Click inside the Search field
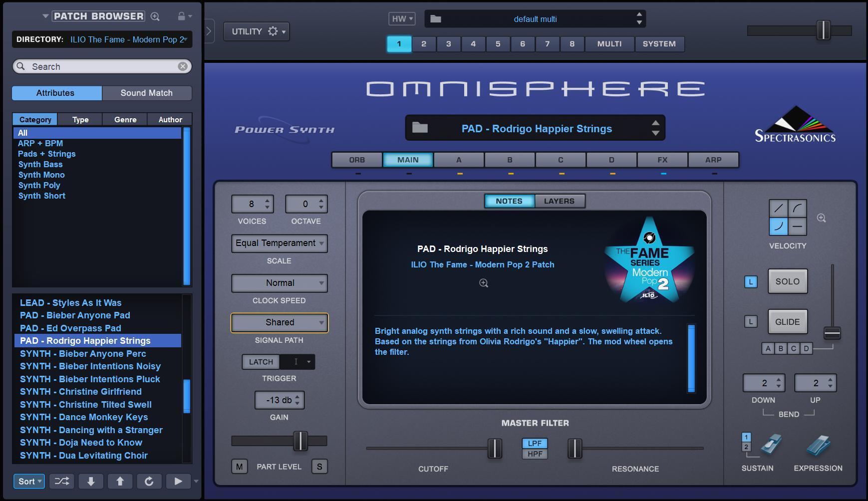Screen dimensions: 868x501 tap(90, 66)
